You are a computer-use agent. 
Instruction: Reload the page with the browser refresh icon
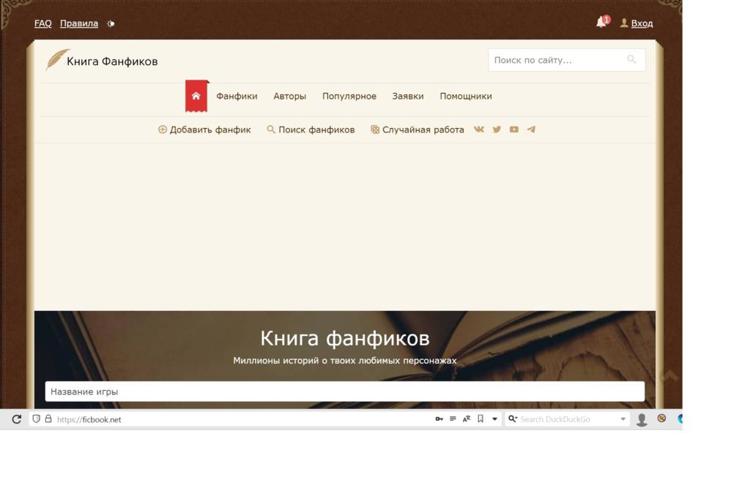(x=17, y=419)
